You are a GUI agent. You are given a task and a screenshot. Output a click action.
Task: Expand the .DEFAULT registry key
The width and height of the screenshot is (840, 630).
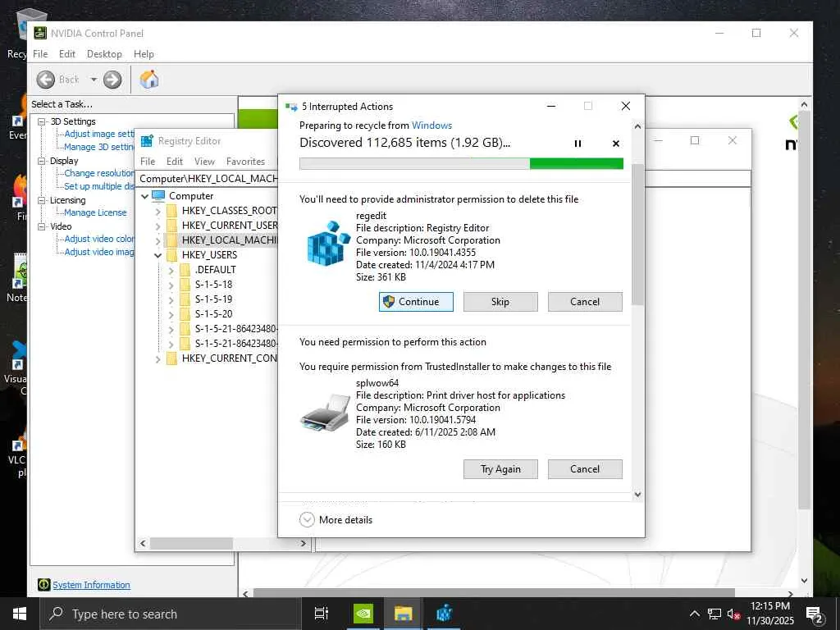tap(171, 270)
